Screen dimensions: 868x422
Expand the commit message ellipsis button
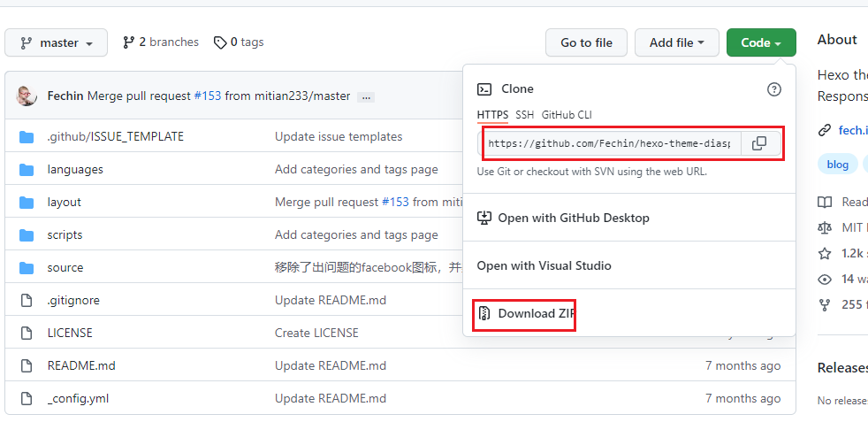click(x=366, y=96)
